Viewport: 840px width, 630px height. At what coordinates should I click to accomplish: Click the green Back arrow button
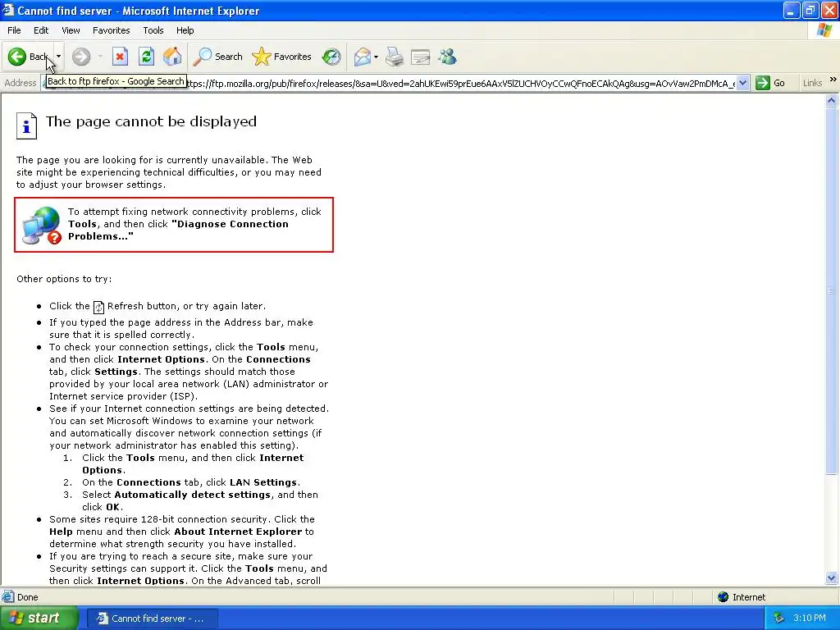pyautogui.click(x=16, y=57)
